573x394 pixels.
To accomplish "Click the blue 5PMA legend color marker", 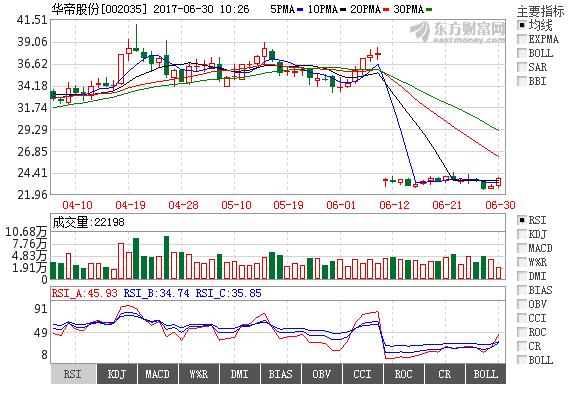I will click(x=300, y=10).
